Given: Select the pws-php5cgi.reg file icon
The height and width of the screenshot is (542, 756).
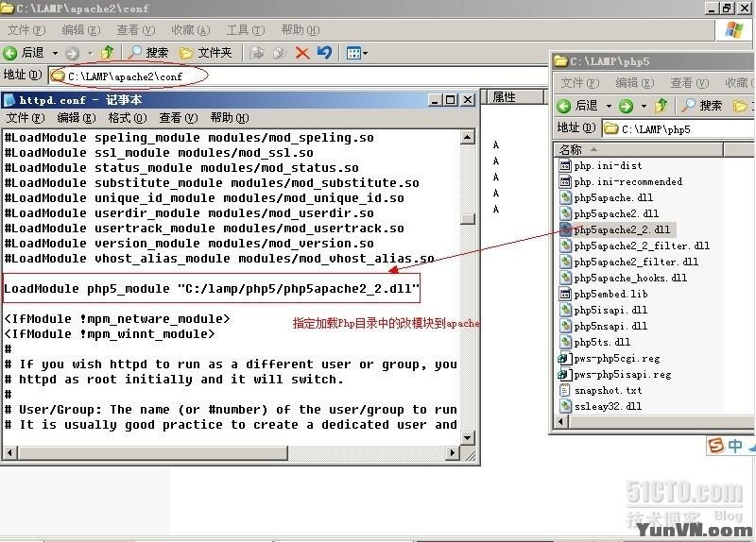Looking at the screenshot, I should 564,359.
